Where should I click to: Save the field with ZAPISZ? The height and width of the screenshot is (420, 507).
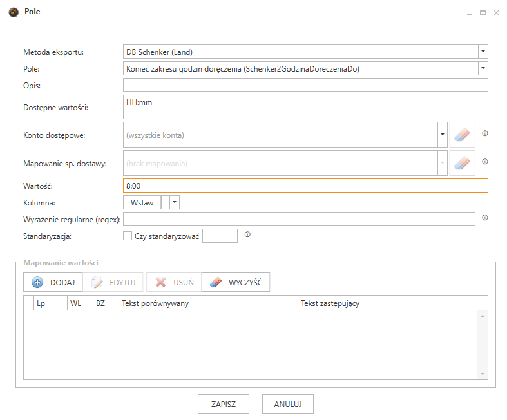[x=224, y=404]
